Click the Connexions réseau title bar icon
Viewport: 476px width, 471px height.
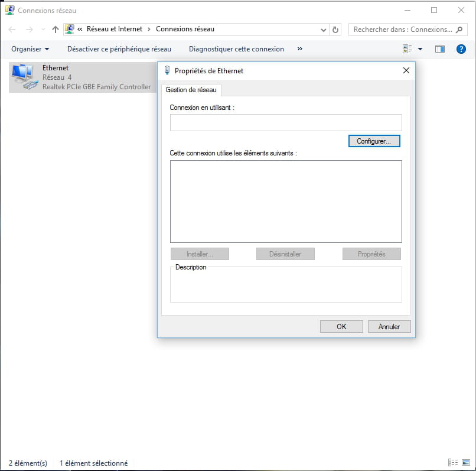[9, 10]
